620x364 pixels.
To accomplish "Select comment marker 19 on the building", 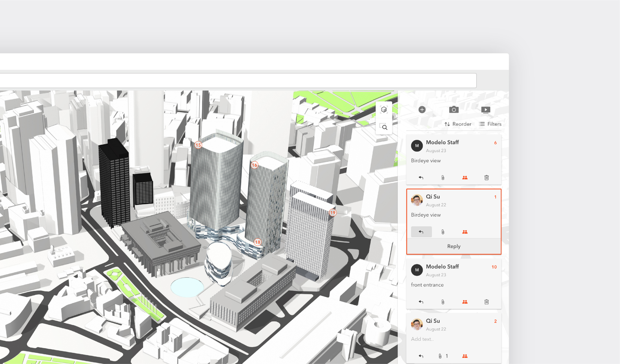I will tap(332, 212).
